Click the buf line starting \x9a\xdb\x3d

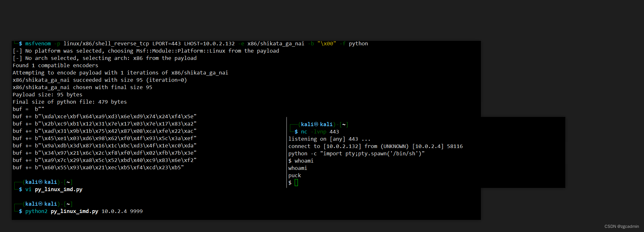click(x=105, y=146)
